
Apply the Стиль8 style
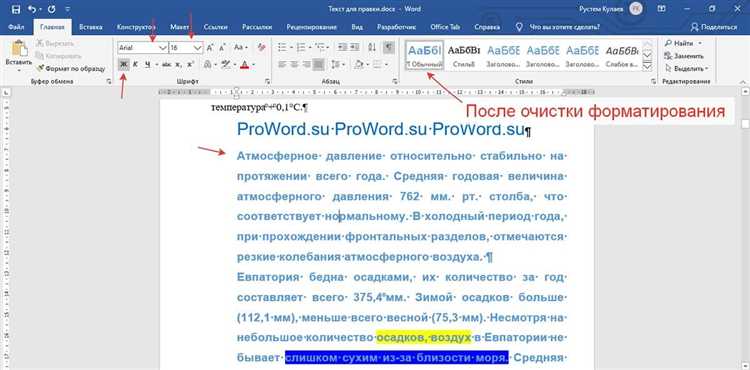pos(463,55)
